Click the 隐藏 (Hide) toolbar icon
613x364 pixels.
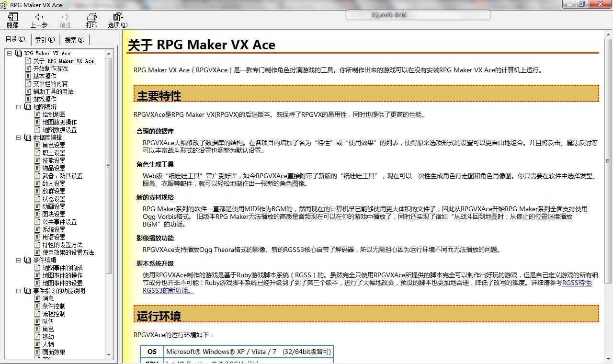(13, 17)
